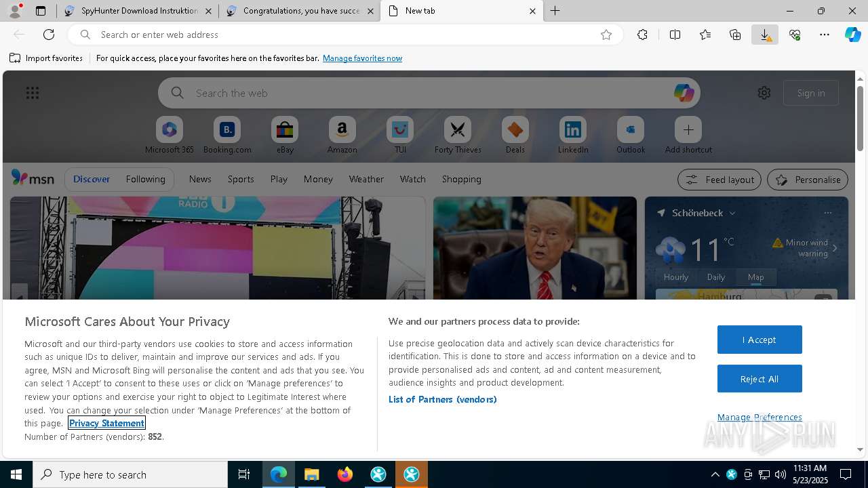868x488 pixels.
Task: Open a new tab with plus button
Action: pyautogui.click(x=555, y=11)
